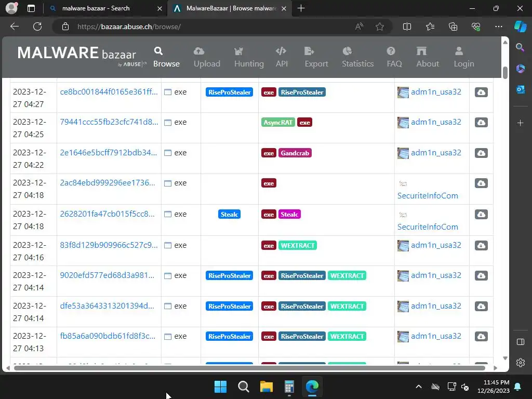Viewport: 532px width, 399px height.
Task: Open Copilot in Edge sidebar
Action: [520, 26]
